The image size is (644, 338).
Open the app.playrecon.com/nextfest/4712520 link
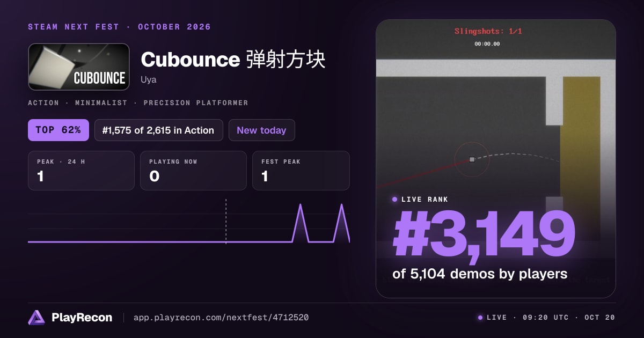pos(221,318)
